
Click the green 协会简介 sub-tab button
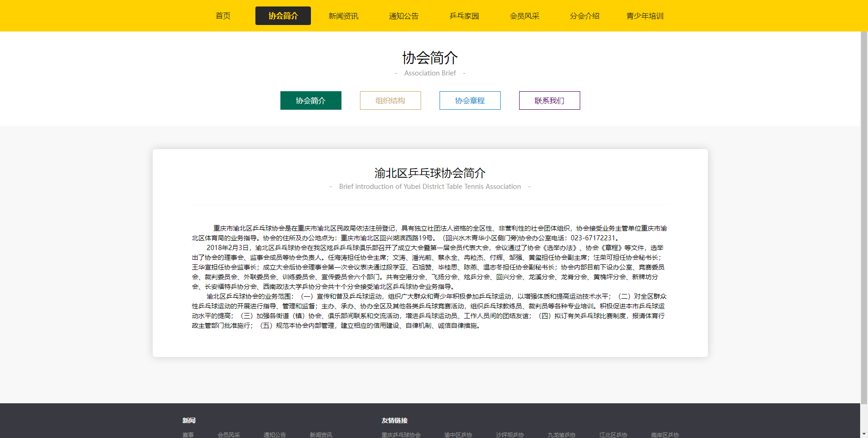(x=311, y=100)
